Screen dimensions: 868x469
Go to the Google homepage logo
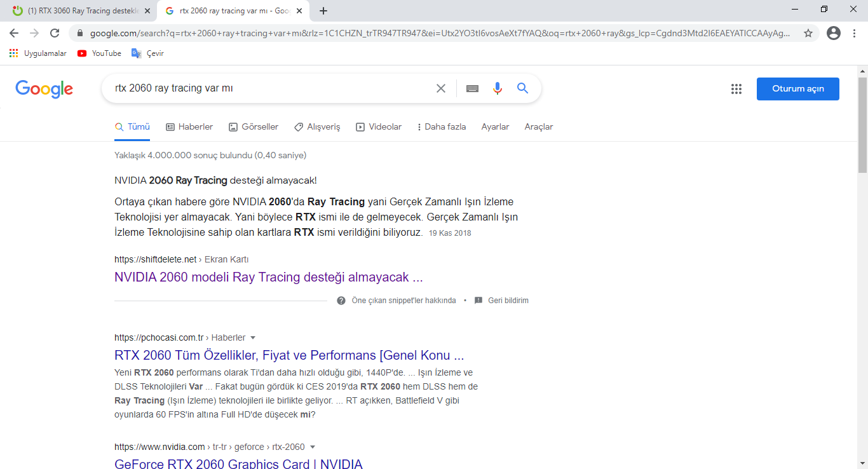tap(44, 89)
